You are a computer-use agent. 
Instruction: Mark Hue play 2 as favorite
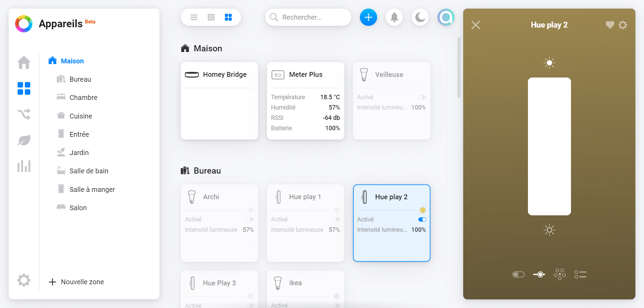coord(610,25)
